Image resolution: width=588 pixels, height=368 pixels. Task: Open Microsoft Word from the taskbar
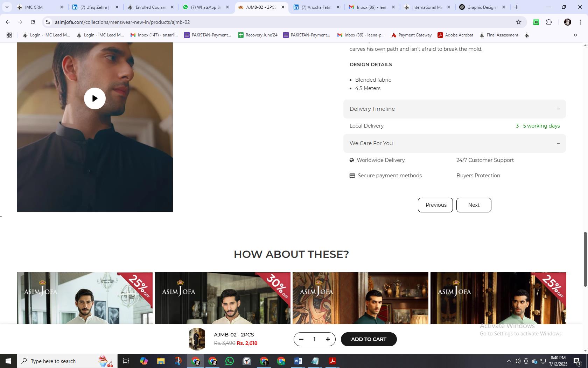[x=298, y=361]
